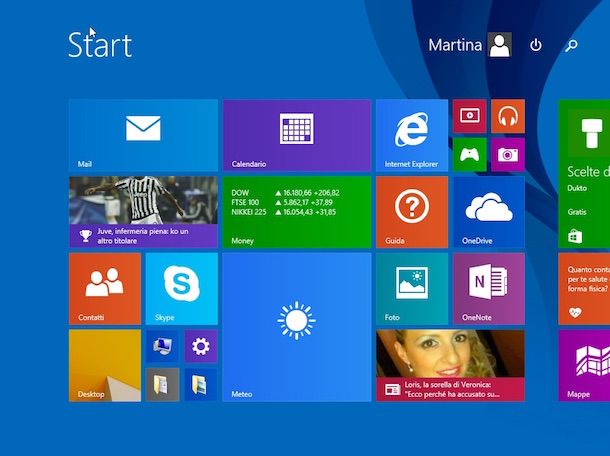Click the DOW stock value row

pyautogui.click(x=285, y=193)
